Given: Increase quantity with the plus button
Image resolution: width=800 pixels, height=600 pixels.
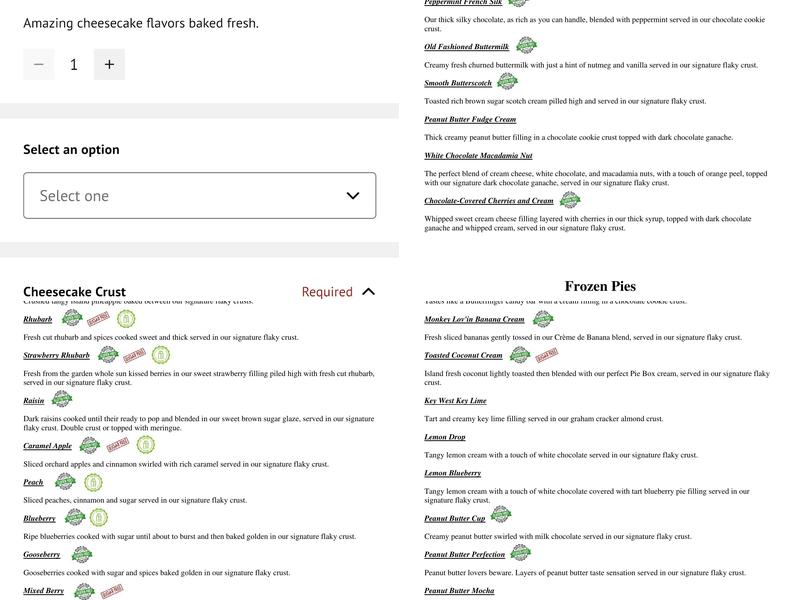Looking at the screenshot, I should coord(108,64).
